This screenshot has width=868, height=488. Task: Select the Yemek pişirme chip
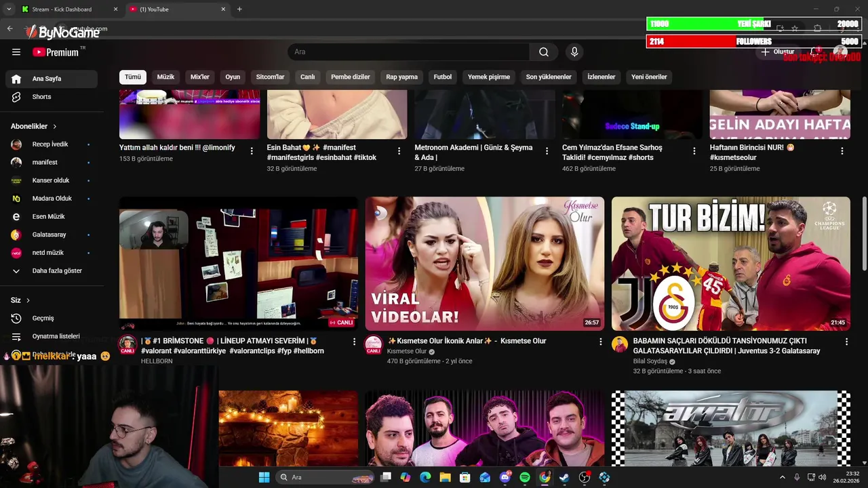pyautogui.click(x=489, y=77)
